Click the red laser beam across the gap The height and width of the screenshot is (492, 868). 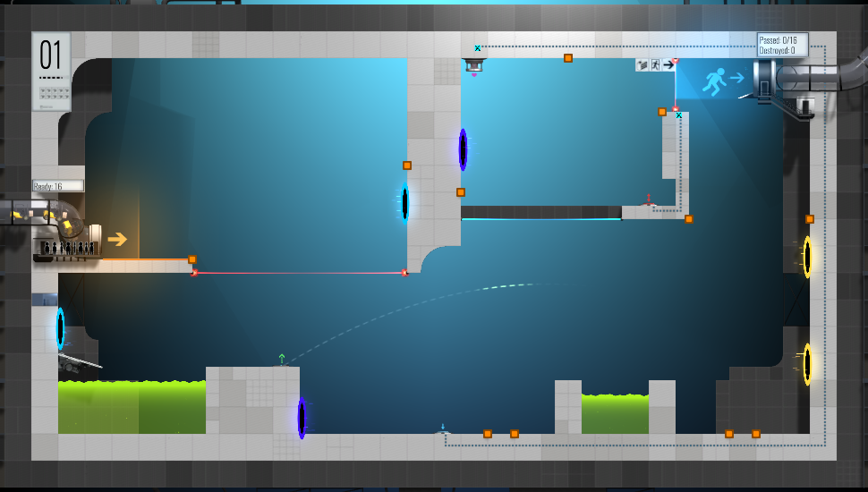tap(299, 273)
